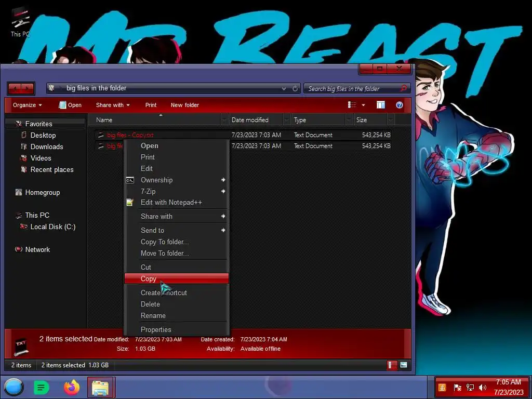This screenshot has width=532, height=399.
Task: Refresh the big files folder view
Action: (x=295, y=88)
